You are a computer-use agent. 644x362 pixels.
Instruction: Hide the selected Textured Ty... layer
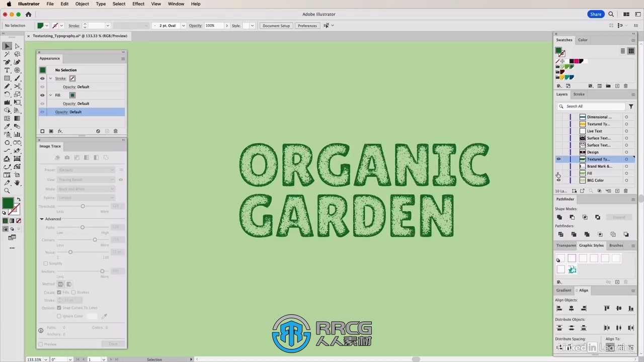pyautogui.click(x=558, y=159)
